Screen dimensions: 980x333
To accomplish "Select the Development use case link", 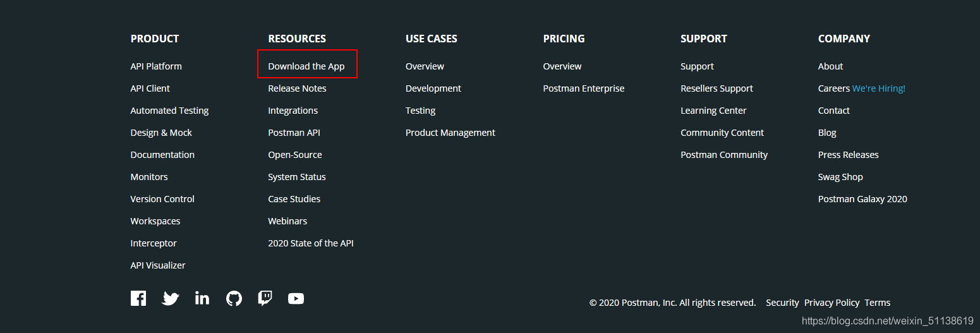I will pyautogui.click(x=433, y=88).
